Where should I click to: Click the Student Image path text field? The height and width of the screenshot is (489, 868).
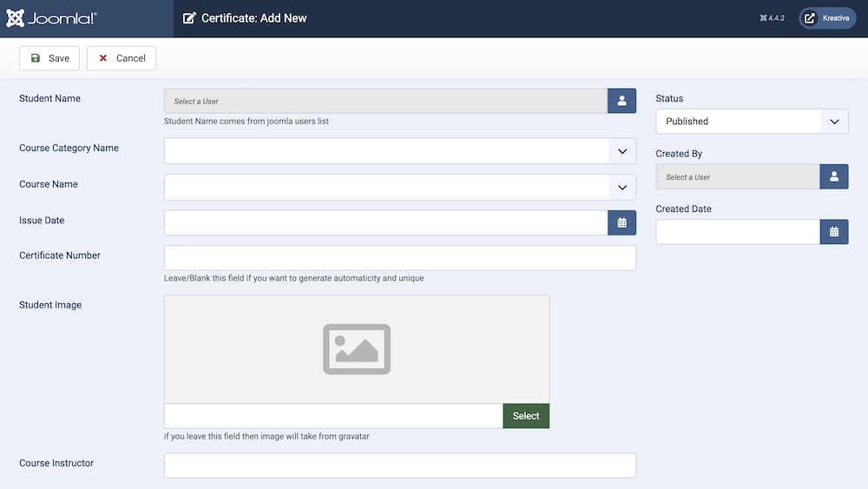(x=333, y=416)
